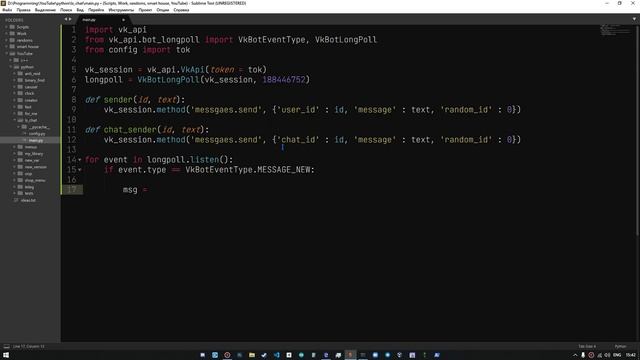640x360 pixels.
Task: Open the tab list dropdown arrow
Action: (634, 19)
